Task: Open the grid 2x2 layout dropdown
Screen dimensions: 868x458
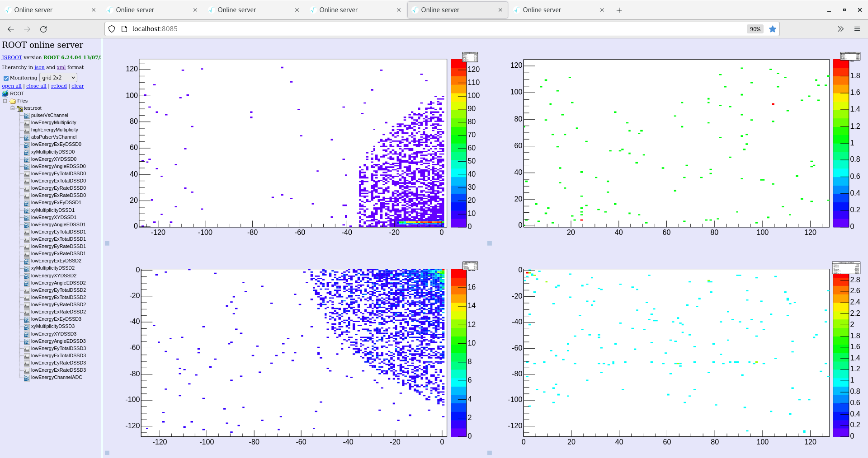Action: coord(58,77)
